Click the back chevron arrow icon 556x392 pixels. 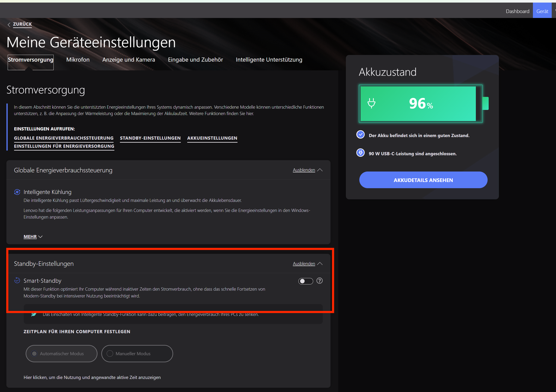pos(9,24)
